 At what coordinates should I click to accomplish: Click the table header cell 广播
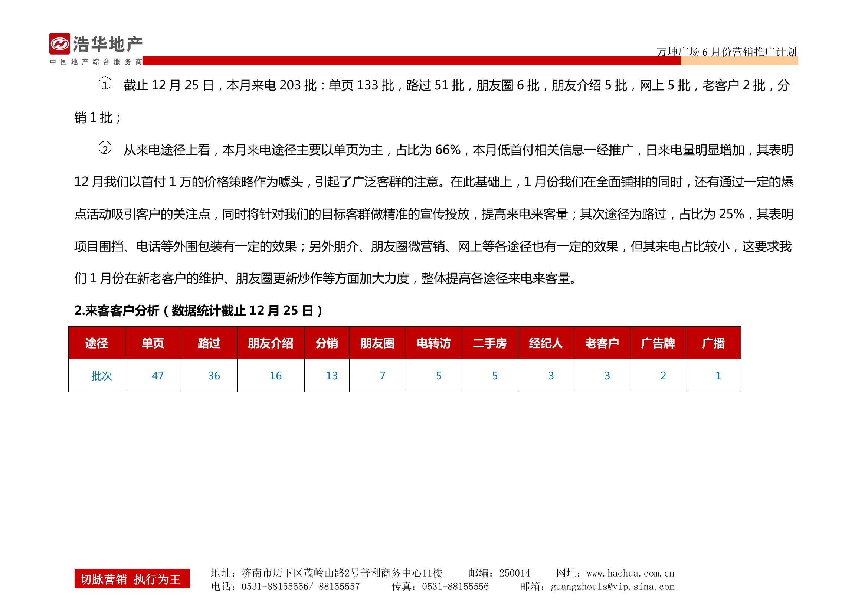coord(713,343)
